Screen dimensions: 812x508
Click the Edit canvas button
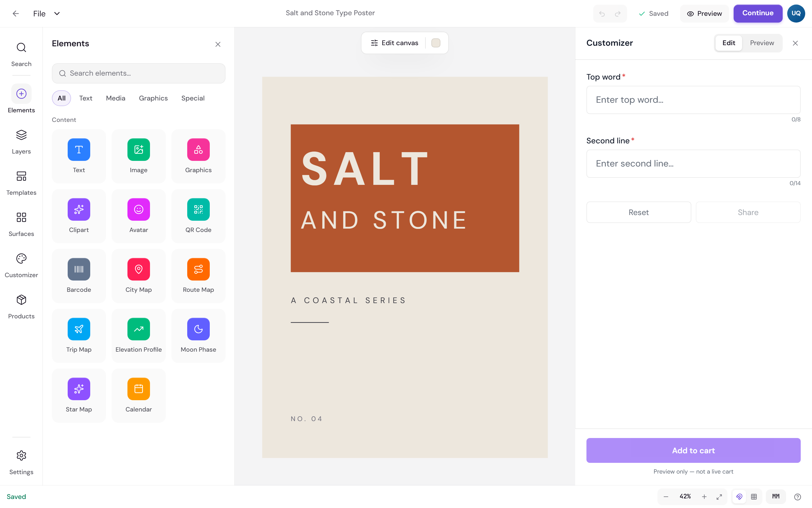click(394, 43)
